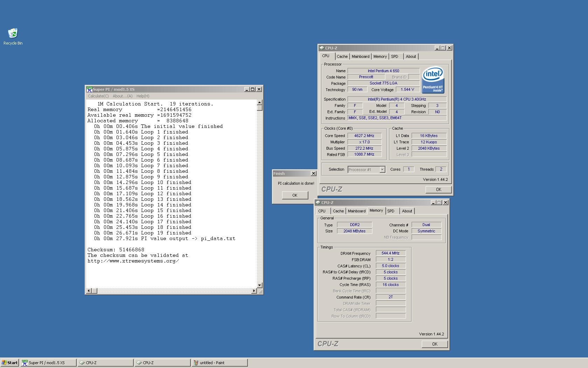This screenshot has height=368, width=588.
Task: Click Super PI horizontal scrollbar right arrow
Action: (x=254, y=291)
